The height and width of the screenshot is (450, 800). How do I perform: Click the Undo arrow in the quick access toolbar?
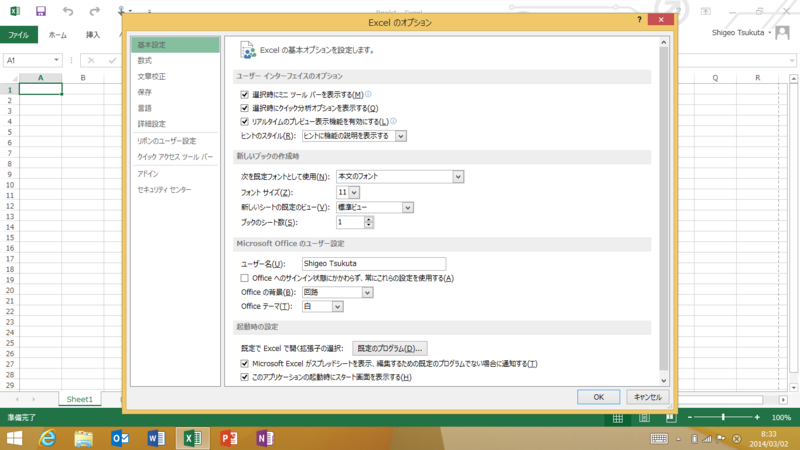point(67,11)
